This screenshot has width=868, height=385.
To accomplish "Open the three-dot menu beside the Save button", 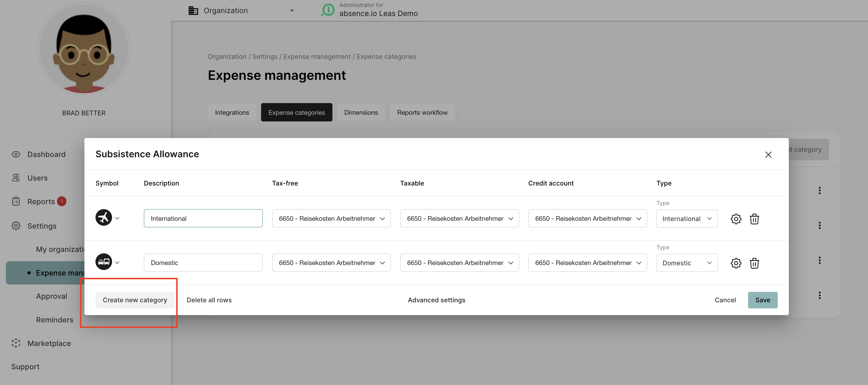I will click(820, 295).
